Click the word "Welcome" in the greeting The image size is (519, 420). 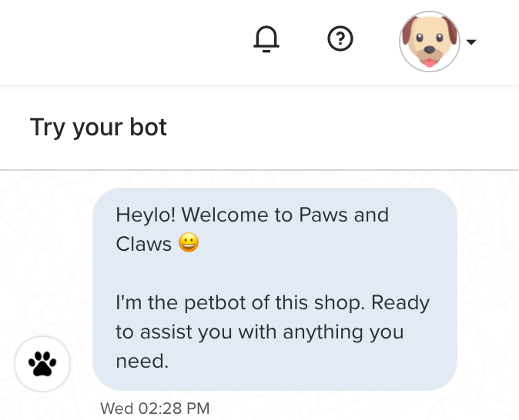(225, 215)
